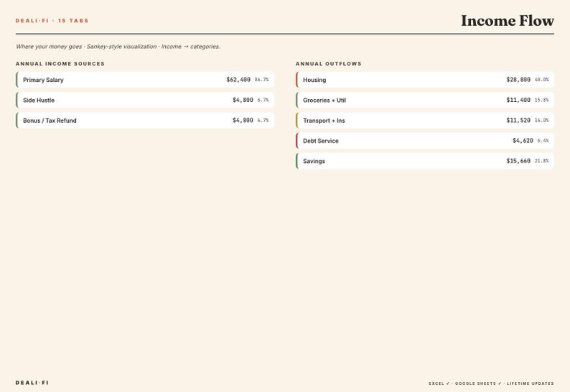Click the Annual Income Sources heading

(x=60, y=64)
